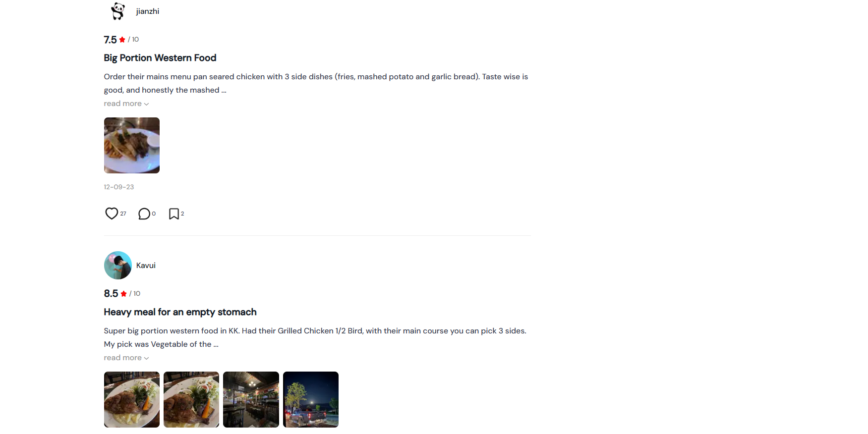Screen dimensions: 868x434
Task: Like jianzhi's review with the heart icon
Action: [112, 214]
